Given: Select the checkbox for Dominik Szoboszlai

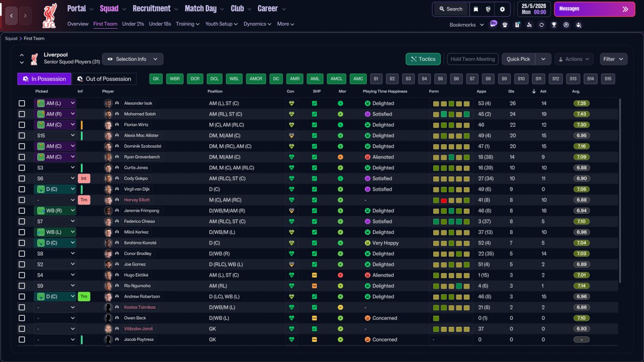Looking at the screenshot, I should pyautogui.click(x=22, y=146).
